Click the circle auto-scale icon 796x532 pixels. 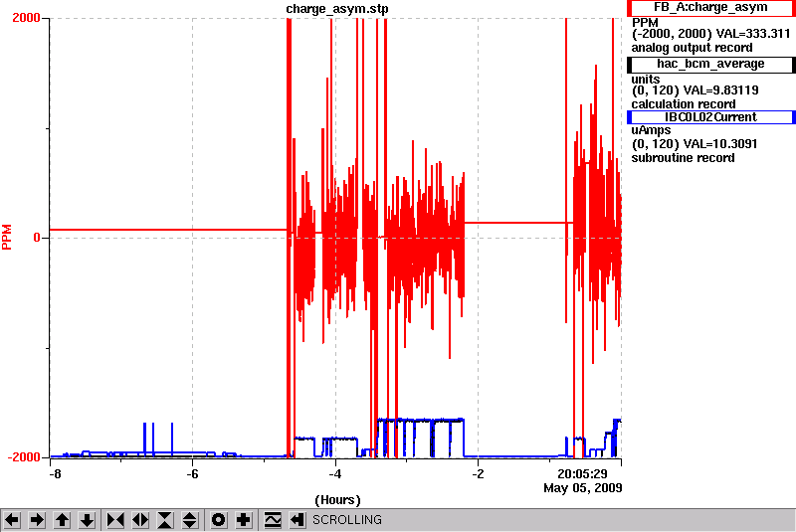[218, 520]
